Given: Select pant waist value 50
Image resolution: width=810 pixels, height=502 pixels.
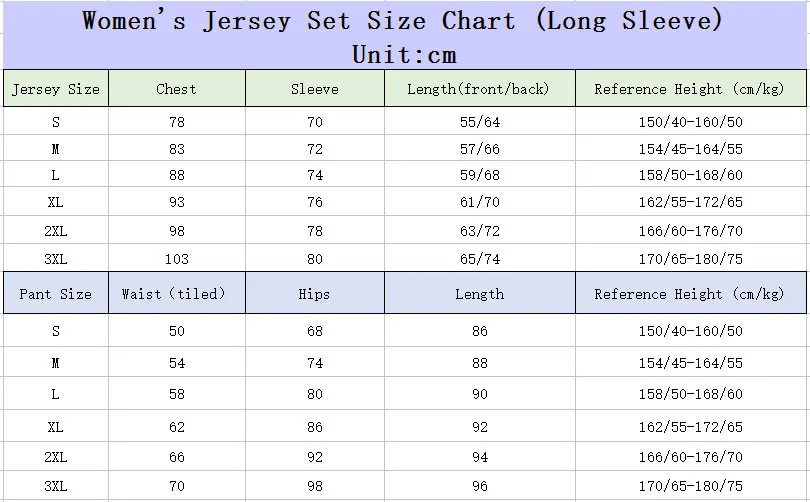Looking at the screenshot, I should [177, 331].
